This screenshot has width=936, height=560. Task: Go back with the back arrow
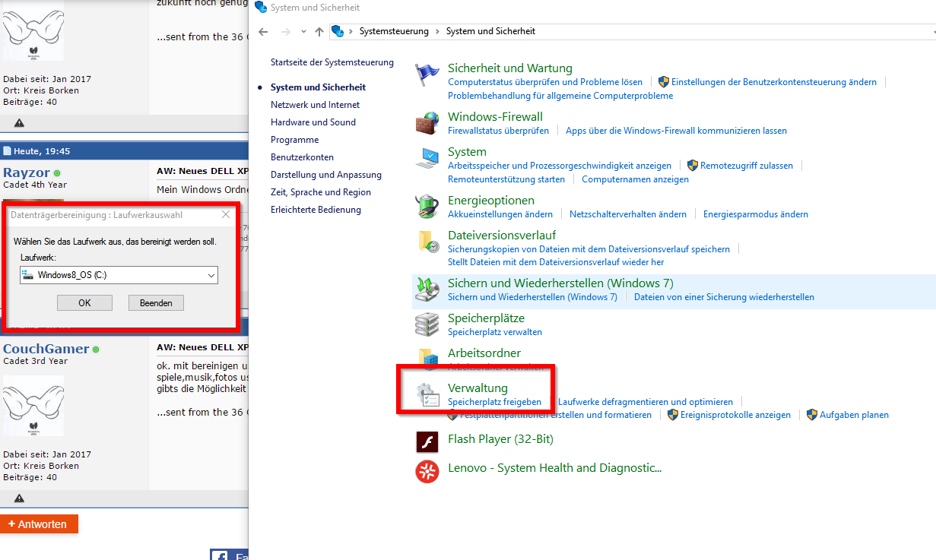tap(263, 31)
